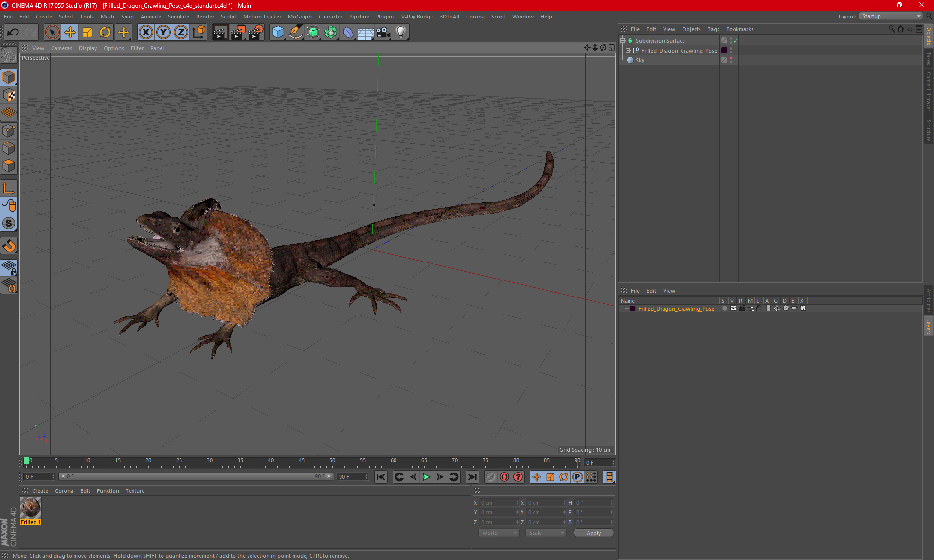
Task: Add Floor environment object icon
Action: [365, 33]
